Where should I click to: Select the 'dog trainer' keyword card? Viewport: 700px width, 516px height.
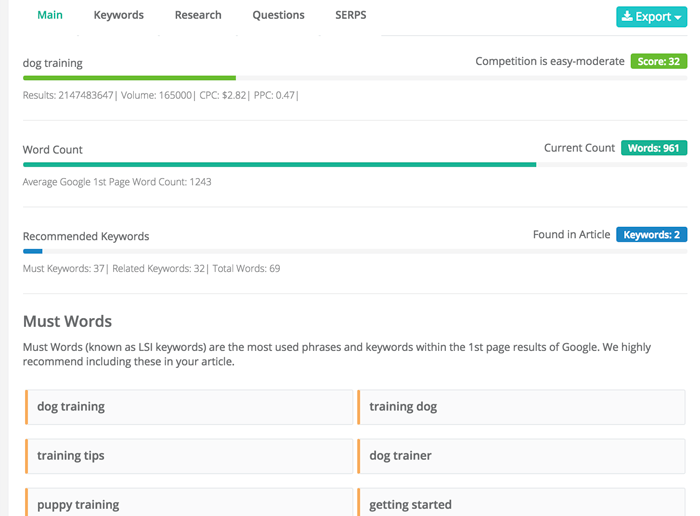(521, 456)
